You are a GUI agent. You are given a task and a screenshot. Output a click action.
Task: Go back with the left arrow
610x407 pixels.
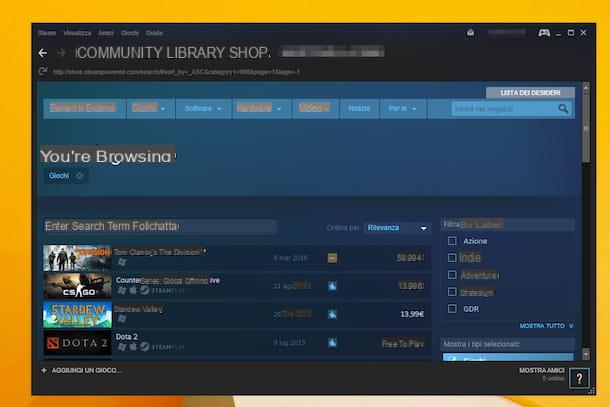(x=43, y=53)
